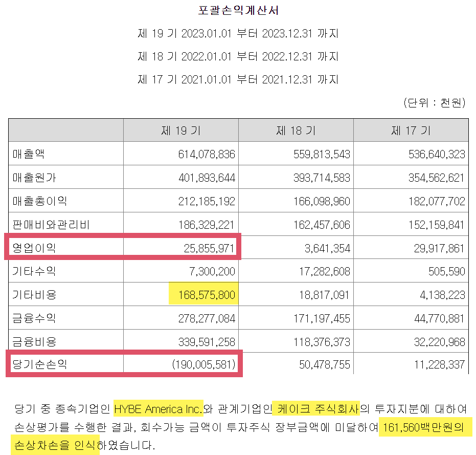Click the period line 제 17 기 2021.01.01
The width and height of the screenshot is (476, 455).
pos(238,80)
